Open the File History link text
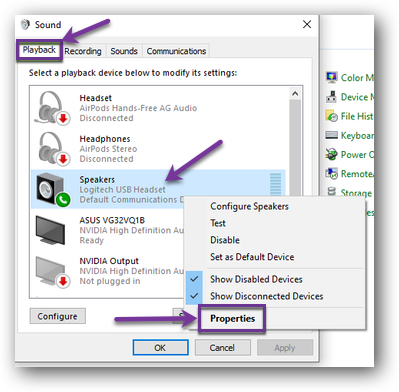This screenshot has width=399, height=392. pyautogui.click(x=357, y=116)
